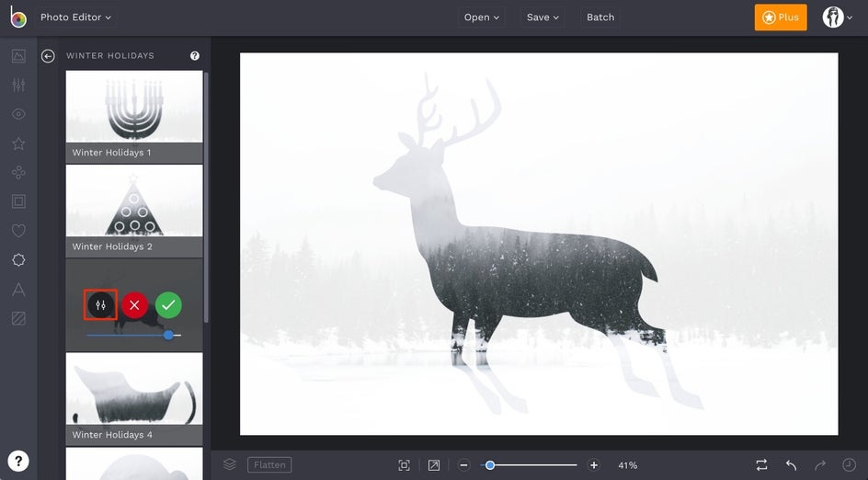The height and width of the screenshot is (480, 868).
Task: Apply the effect with green checkmark
Action: tap(168, 305)
